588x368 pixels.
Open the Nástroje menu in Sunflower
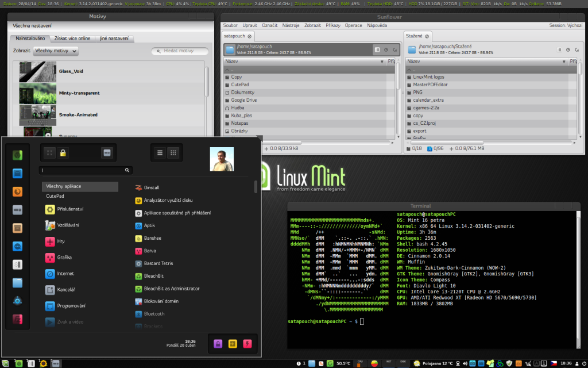(291, 25)
